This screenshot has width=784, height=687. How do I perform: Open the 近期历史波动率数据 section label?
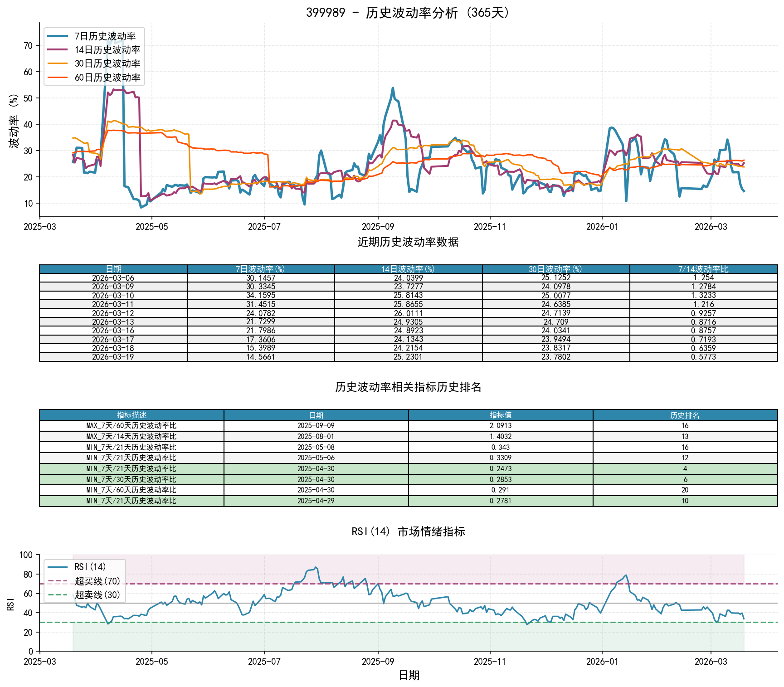tap(407, 241)
